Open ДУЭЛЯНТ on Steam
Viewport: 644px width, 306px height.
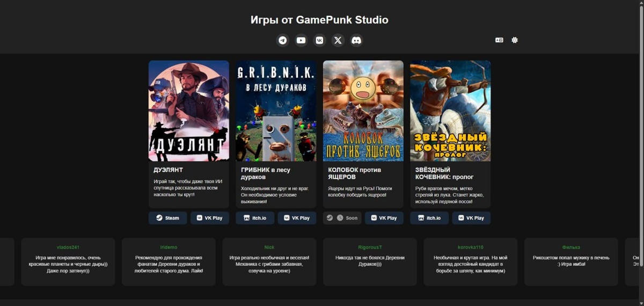coord(168,218)
